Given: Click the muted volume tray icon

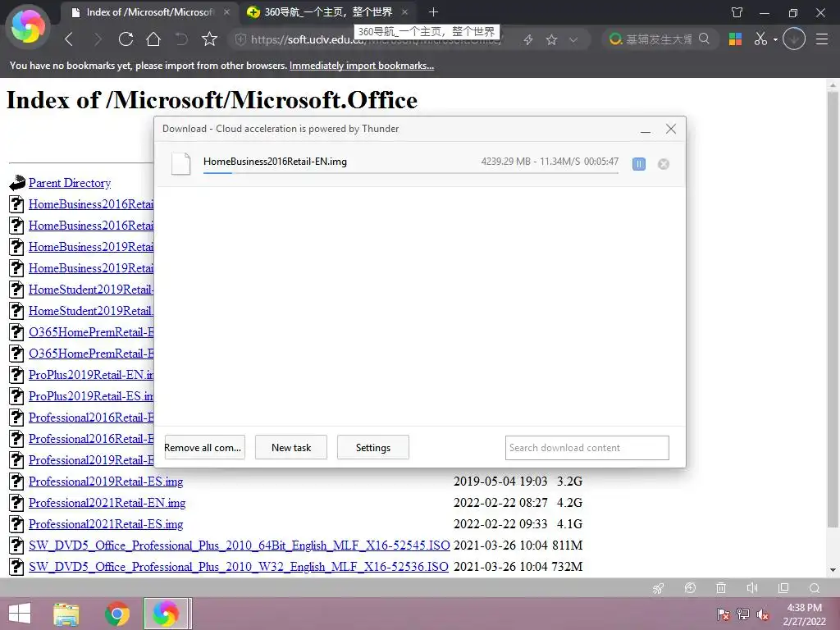Looking at the screenshot, I should [x=763, y=614].
